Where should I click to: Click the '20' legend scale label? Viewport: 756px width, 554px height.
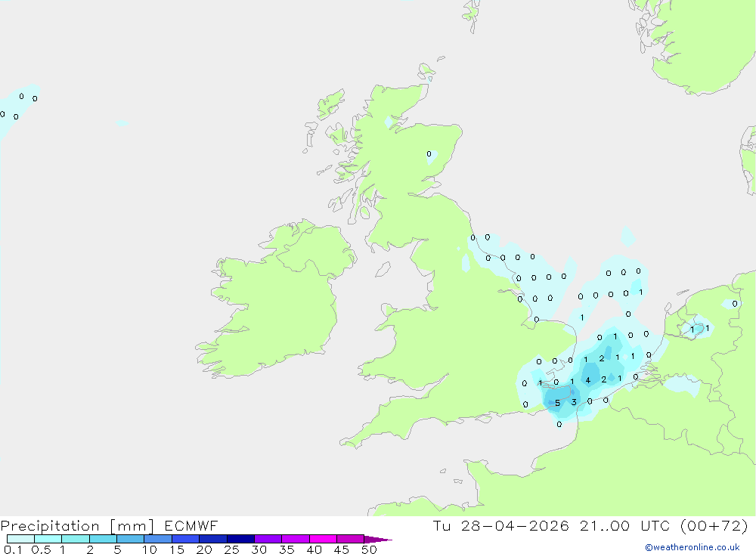(204, 549)
